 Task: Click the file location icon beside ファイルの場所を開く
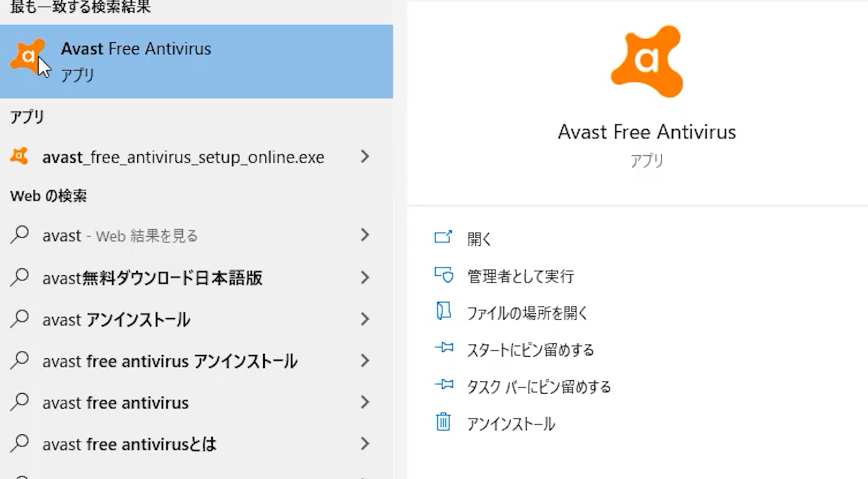(443, 311)
